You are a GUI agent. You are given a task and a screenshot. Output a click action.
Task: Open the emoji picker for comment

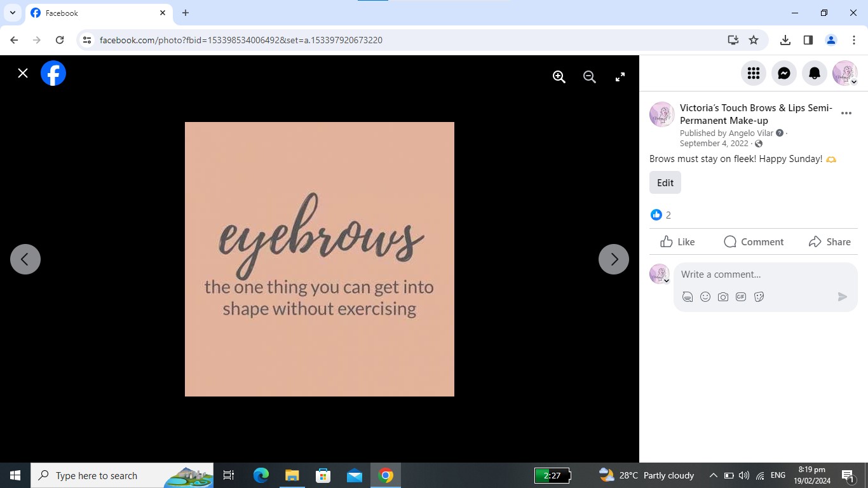[705, 297]
